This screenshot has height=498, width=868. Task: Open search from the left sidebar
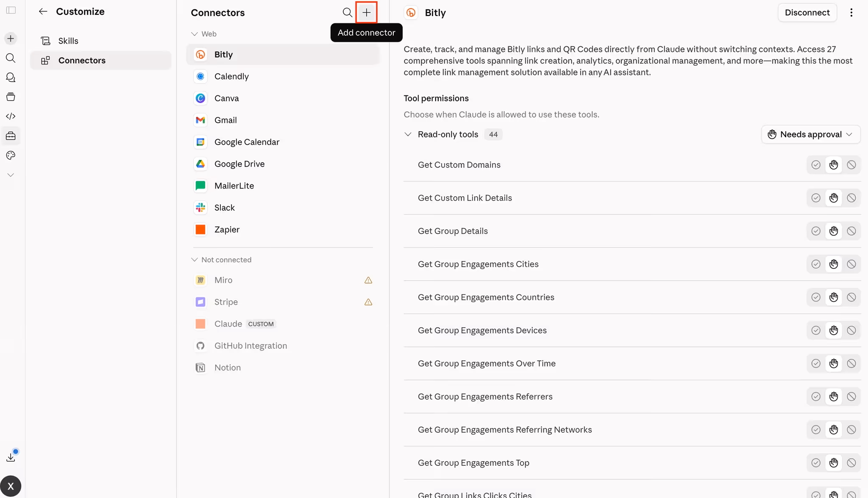[x=11, y=58]
